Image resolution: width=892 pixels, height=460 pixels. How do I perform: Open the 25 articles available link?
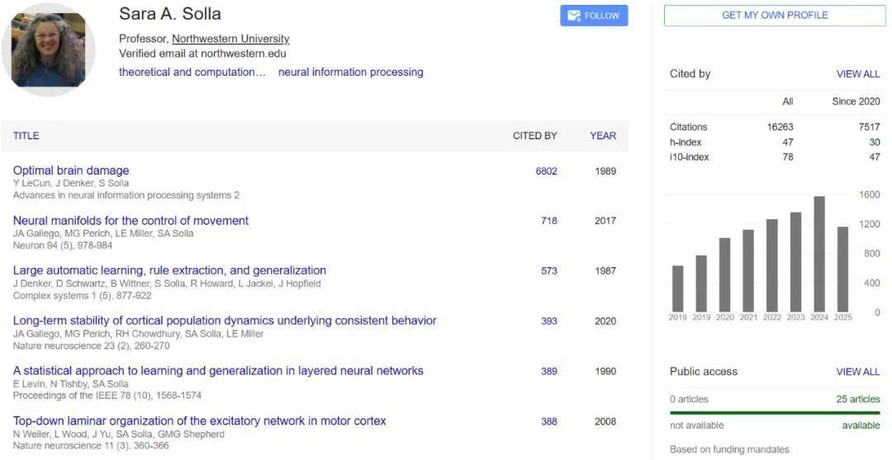pos(858,399)
